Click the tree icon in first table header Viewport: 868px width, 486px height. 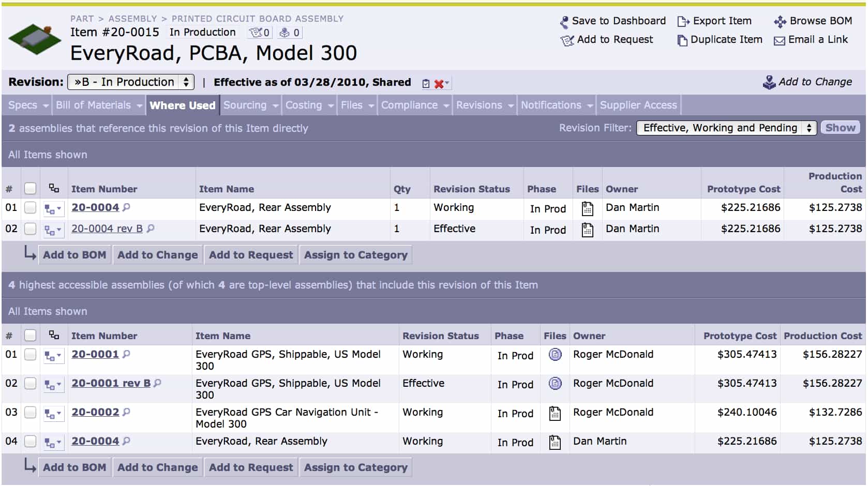coord(54,188)
